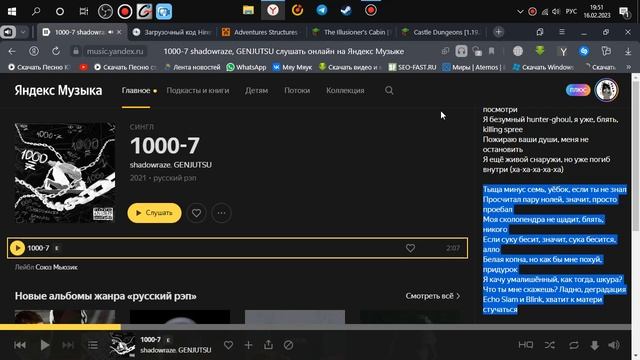Open browser downloads arrow icon
The image size is (640, 360).
point(628,51)
